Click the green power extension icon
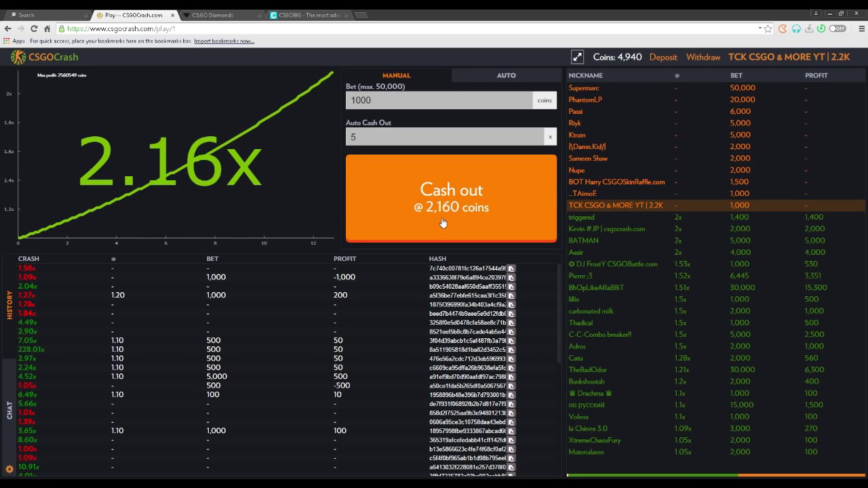This screenshot has height=488, width=868. point(821,28)
